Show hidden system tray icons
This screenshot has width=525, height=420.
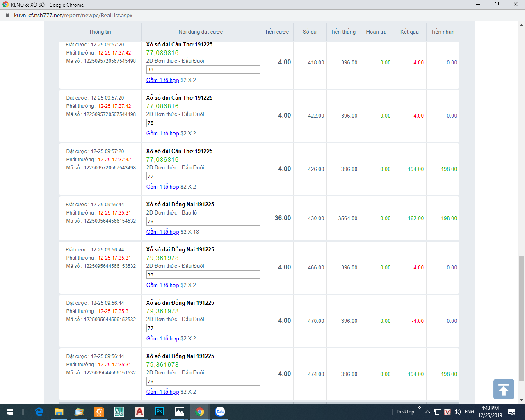pos(427,412)
